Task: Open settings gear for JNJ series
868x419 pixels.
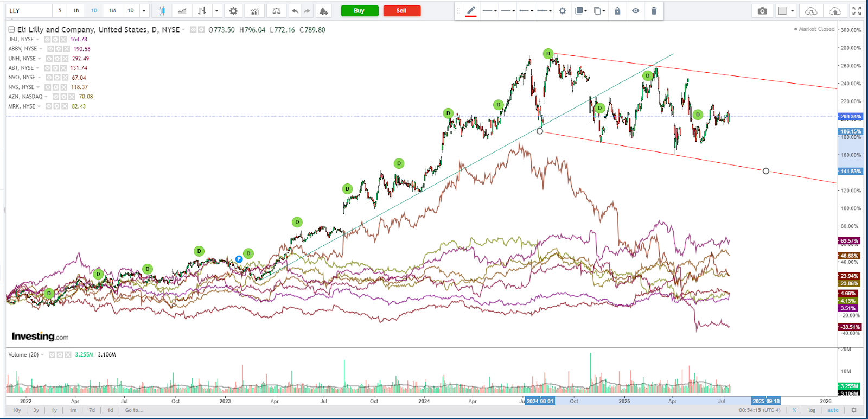Action: [55, 40]
